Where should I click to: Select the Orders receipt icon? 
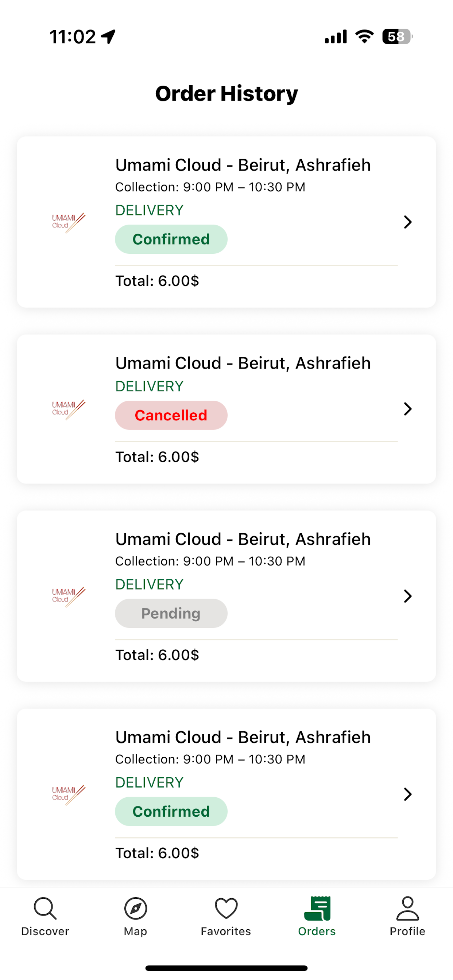(317, 909)
